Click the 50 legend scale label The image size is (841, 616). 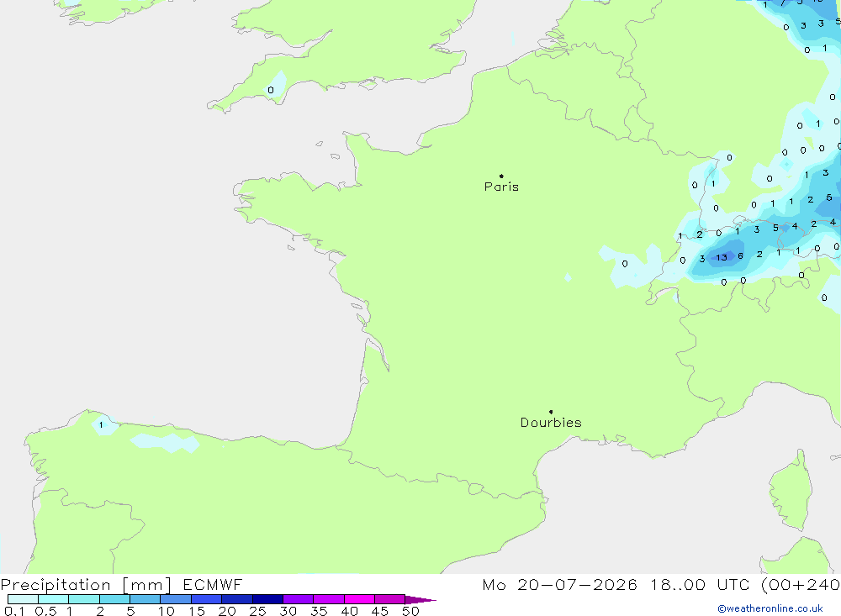coord(410,611)
